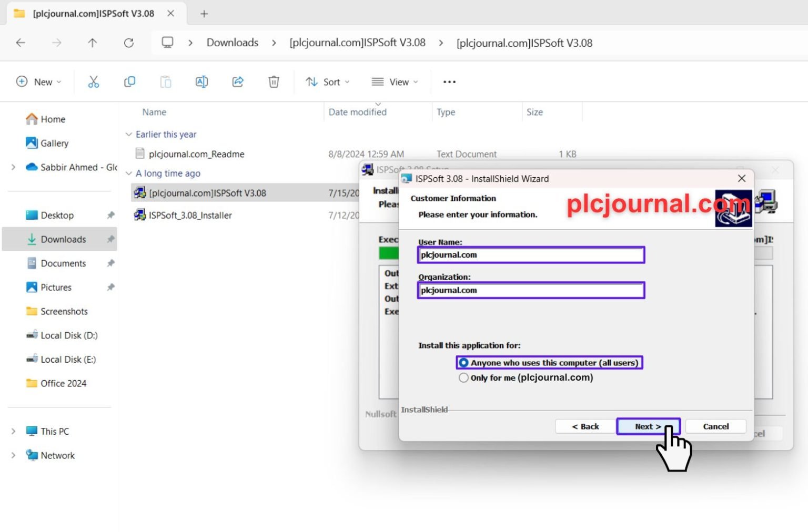Select the Copy icon in the toolbar

click(x=129, y=81)
